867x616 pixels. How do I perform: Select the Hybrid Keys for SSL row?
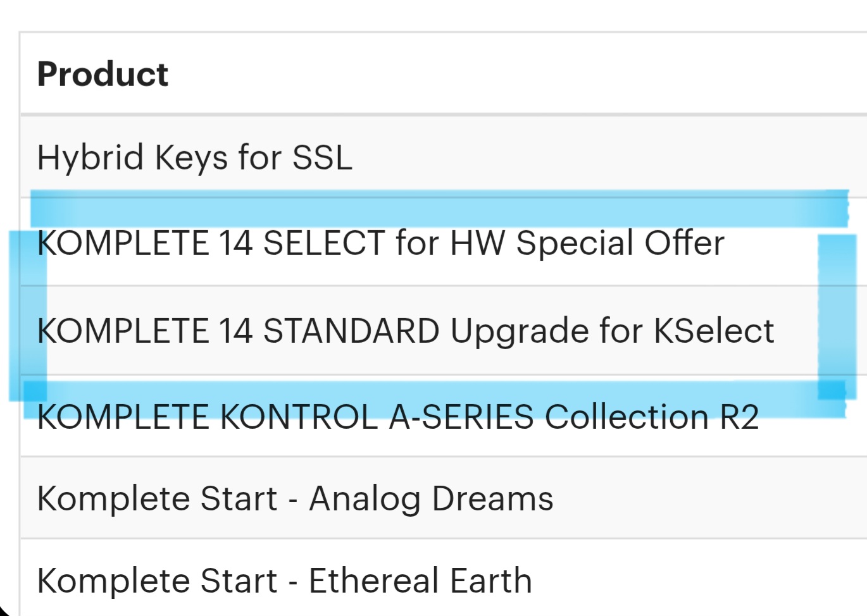pos(443,157)
